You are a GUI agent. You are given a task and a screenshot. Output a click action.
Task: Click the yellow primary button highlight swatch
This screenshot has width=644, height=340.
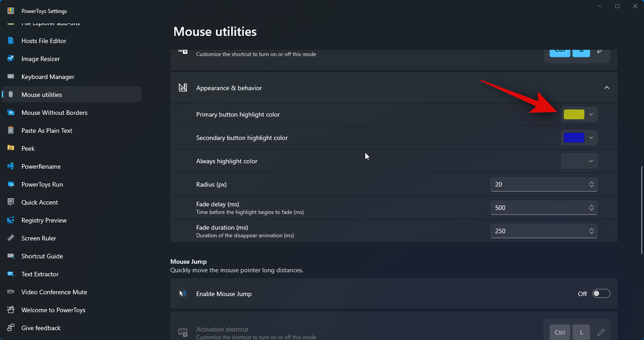pyautogui.click(x=574, y=114)
